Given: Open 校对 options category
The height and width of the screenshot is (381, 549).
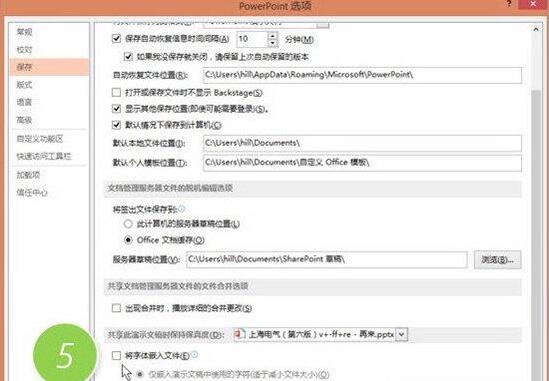Looking at the screenshot, I should coord(24,50).
